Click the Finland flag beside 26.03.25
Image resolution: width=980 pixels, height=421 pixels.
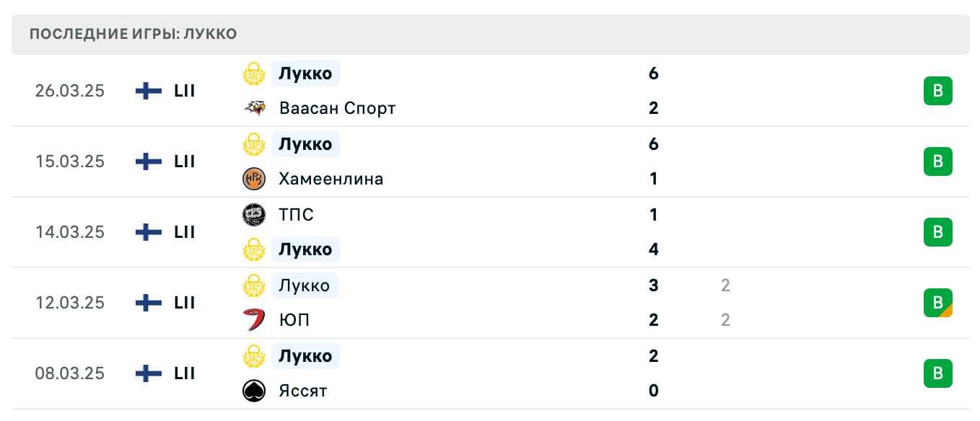pyautogui.click(x=147, y=90)
